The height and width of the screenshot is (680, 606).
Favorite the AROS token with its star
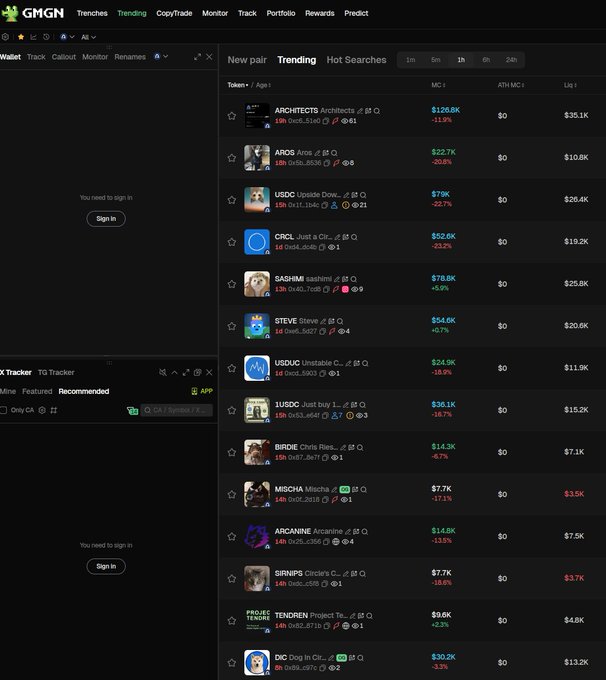click(232, 158)
